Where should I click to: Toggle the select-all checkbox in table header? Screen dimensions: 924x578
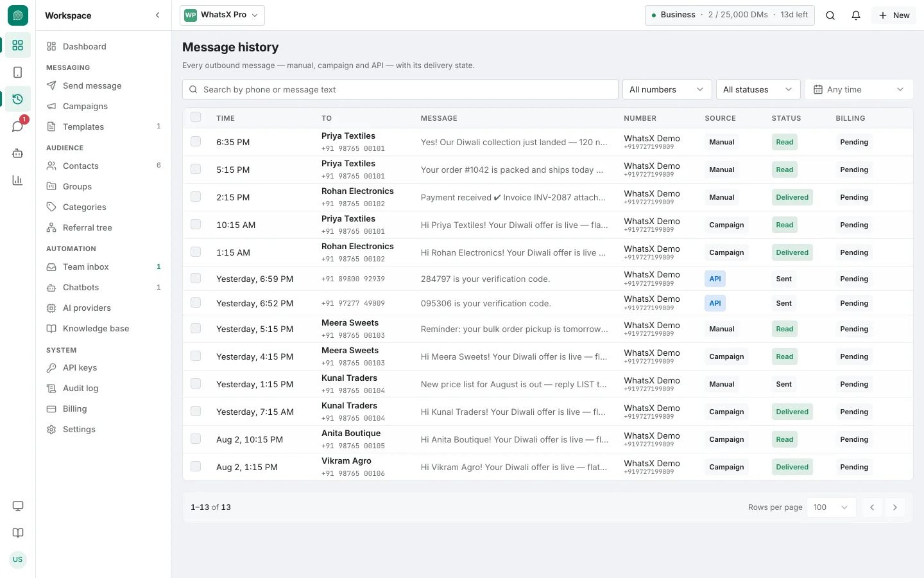click(196, 117)
